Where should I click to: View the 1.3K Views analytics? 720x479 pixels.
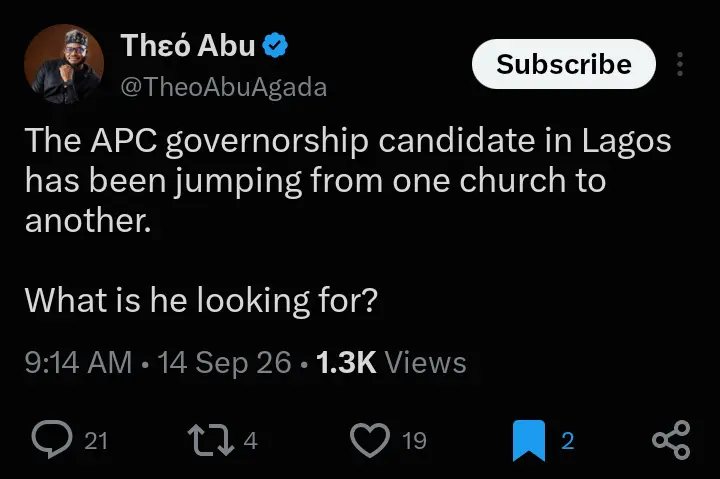(391, 362)
